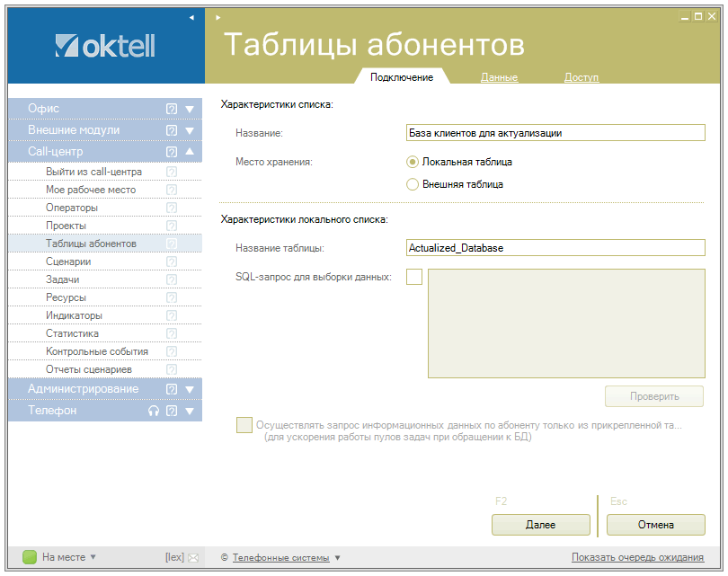Click the green status icon На месте
The width and height of the screenshot is (728, 576).
(30, 557)
